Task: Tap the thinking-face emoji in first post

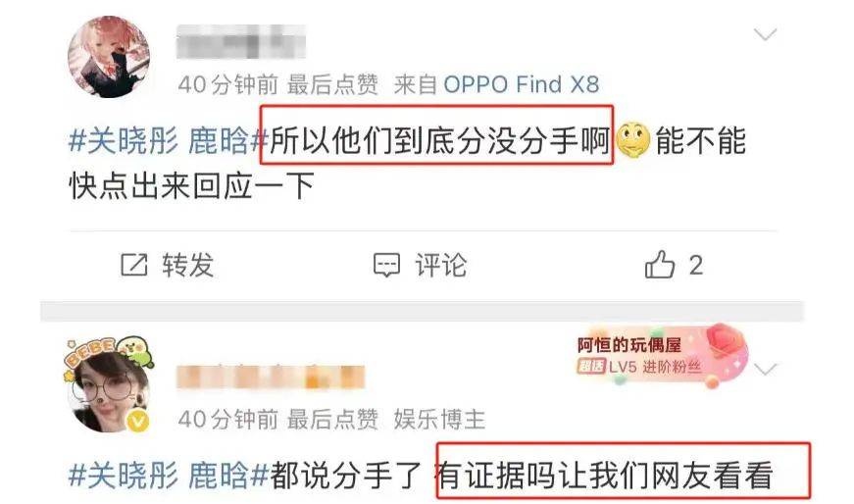Action: [x=632, y=140]
